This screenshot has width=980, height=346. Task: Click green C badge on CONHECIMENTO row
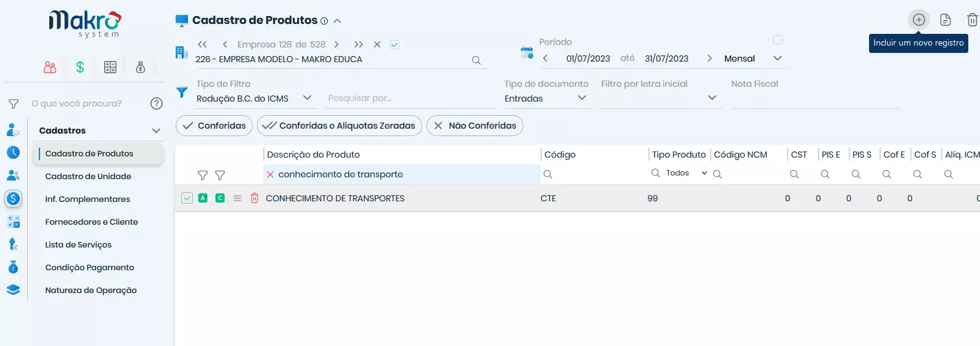click(220, 198)
